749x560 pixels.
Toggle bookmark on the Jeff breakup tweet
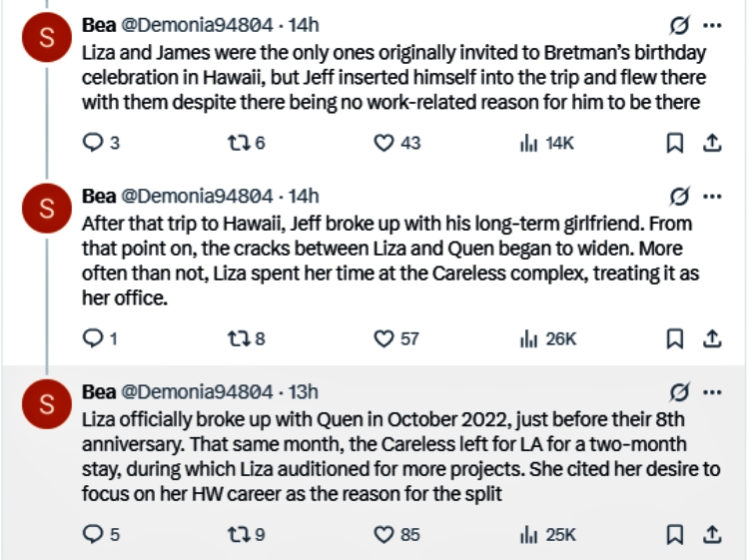point(674,339)
